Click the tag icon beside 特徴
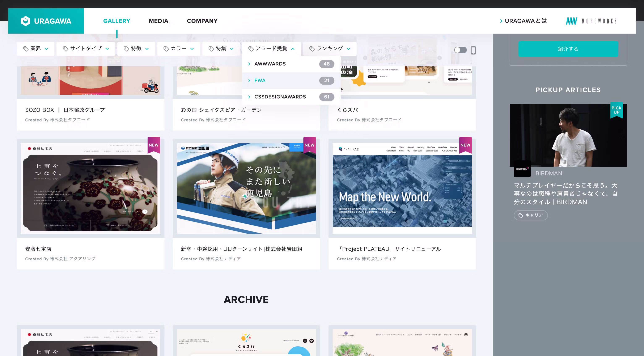The width and height of the screenshot is (644, 356). pyautogui.click(x=127, y=49)
